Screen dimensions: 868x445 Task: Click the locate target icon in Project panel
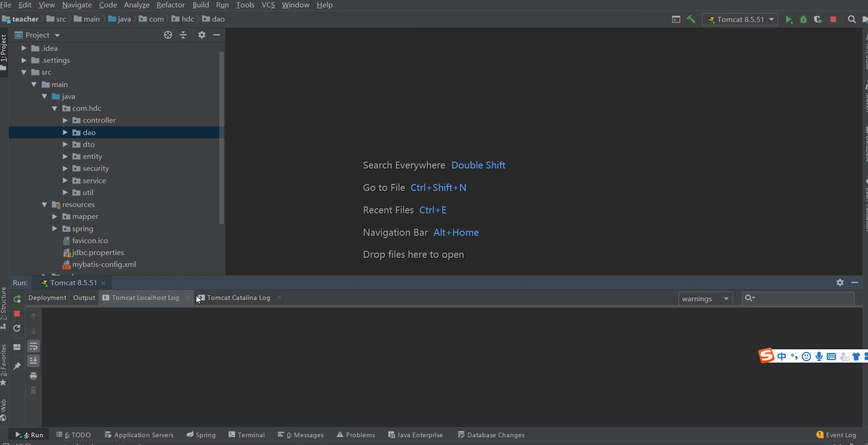click(168, 35)
